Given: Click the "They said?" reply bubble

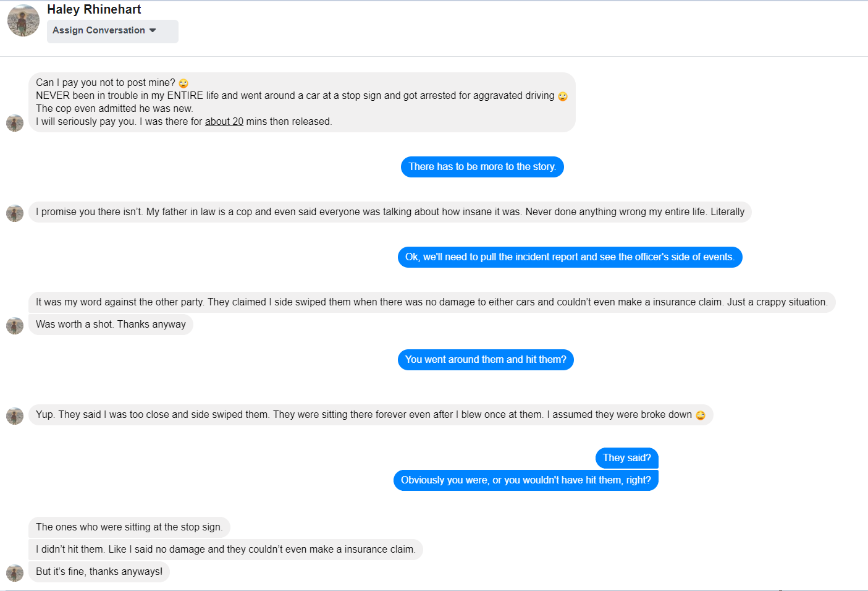Looking at the screenshot, I should click(626, 458).
